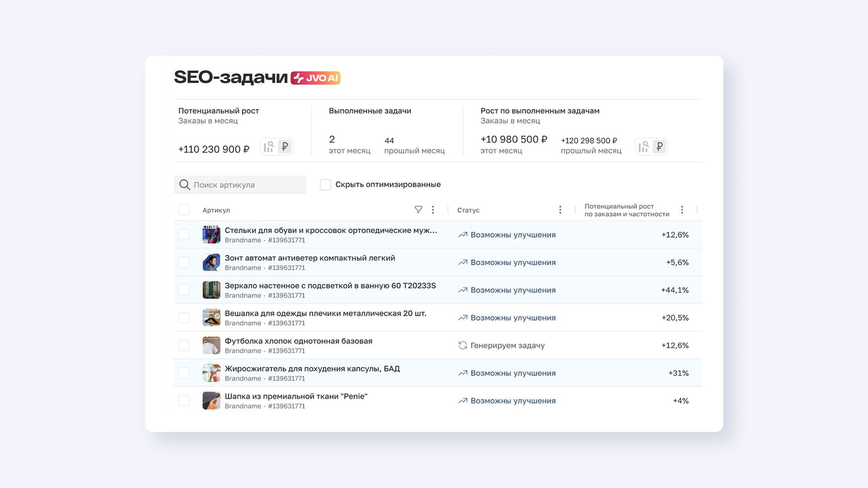Switch potential growth to orders chart view
Viewport: 868px width, 488px height.
pyautogui.click(x=269, y=147)
